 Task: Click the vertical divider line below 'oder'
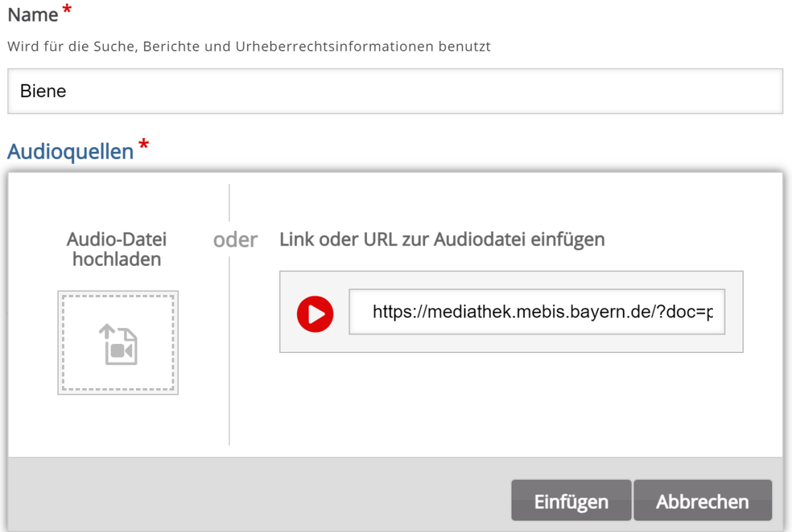coord(230,350)
